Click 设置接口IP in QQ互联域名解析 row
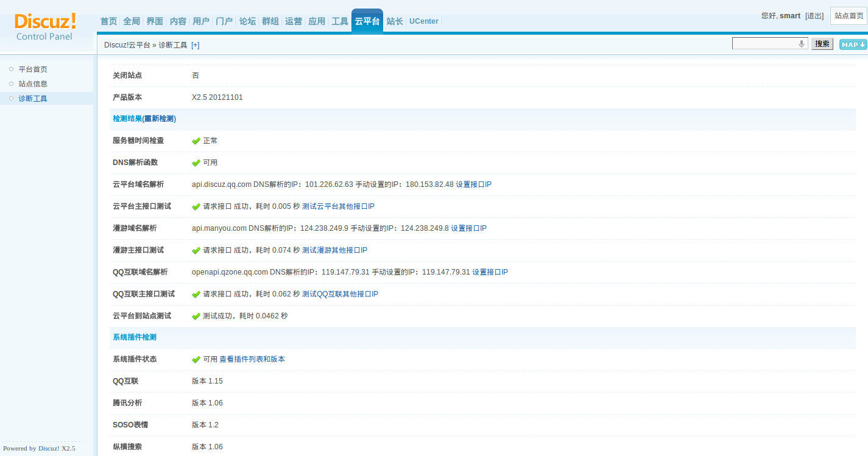The image size is (868, 456). (490, 272)
